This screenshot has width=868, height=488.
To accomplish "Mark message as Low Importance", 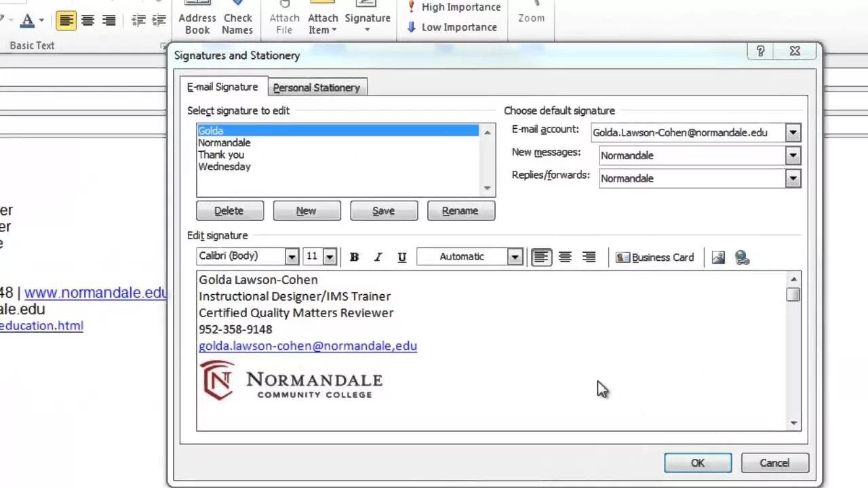I will tap(452, 28).
